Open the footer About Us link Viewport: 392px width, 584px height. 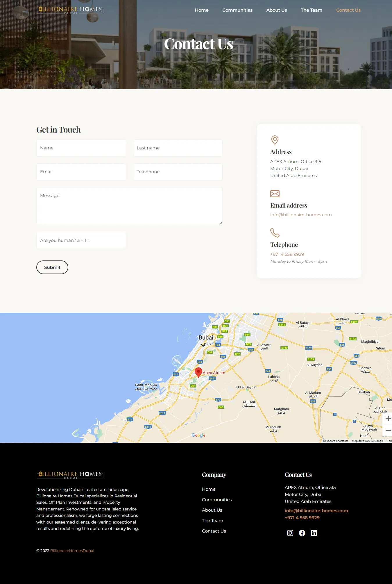pos(212,510)
